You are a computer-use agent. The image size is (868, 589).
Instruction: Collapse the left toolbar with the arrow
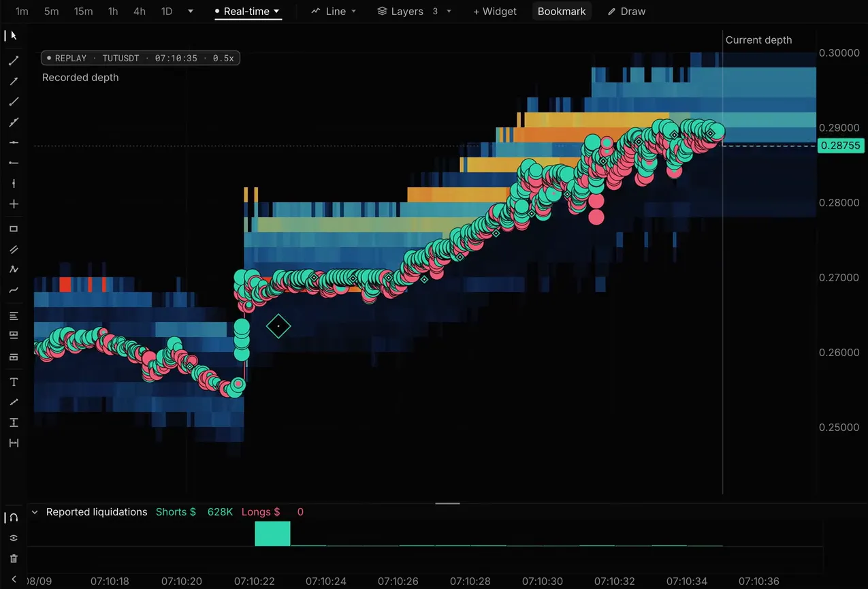pyautogui.click(x=14, y=579)
